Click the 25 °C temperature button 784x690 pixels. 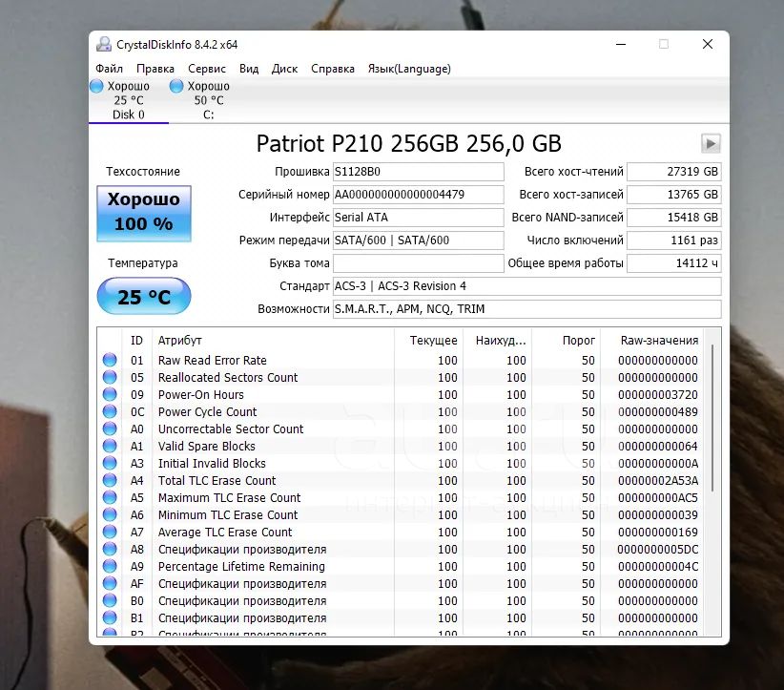coord(144,297)
